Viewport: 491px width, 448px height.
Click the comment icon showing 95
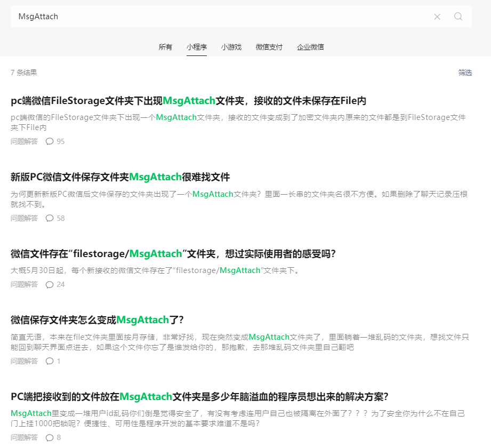[50, 141]
